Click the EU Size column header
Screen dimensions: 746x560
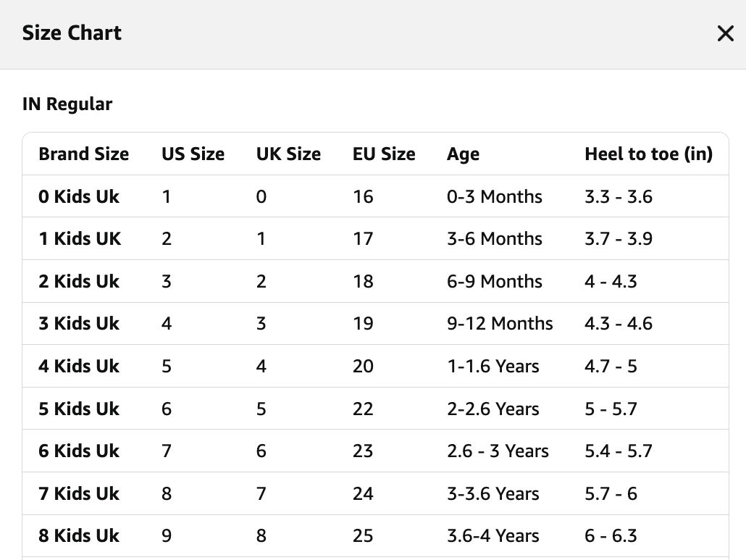[x=384, y=154]
